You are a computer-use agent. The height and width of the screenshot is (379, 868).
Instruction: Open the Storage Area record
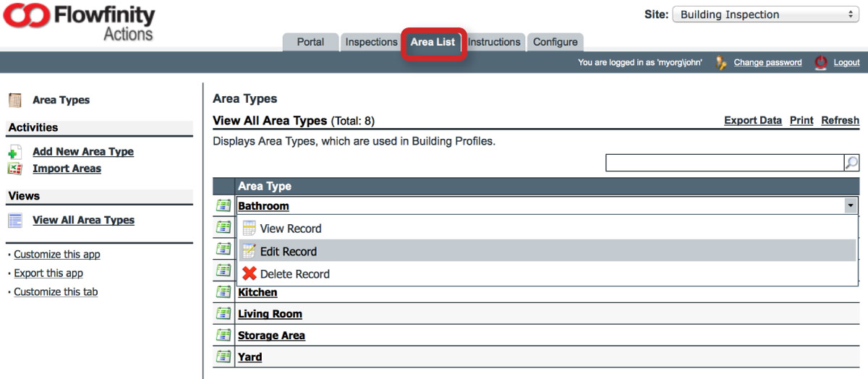271,336
